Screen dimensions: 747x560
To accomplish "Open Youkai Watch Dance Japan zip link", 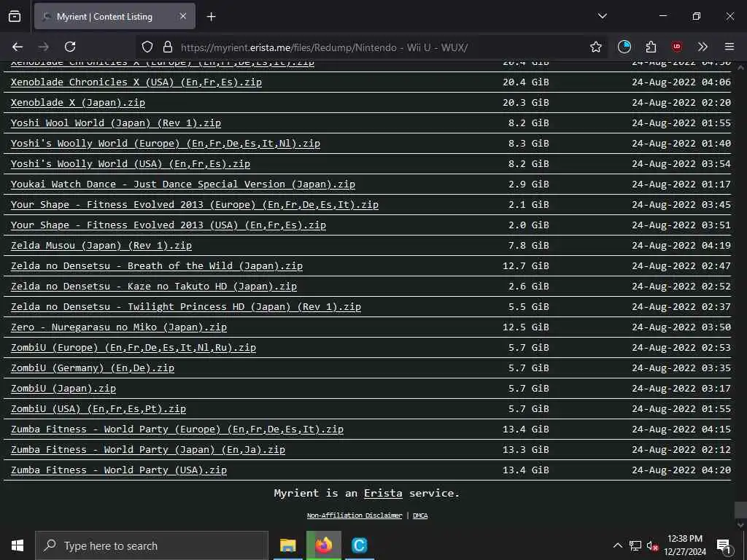I will point(183,184).
